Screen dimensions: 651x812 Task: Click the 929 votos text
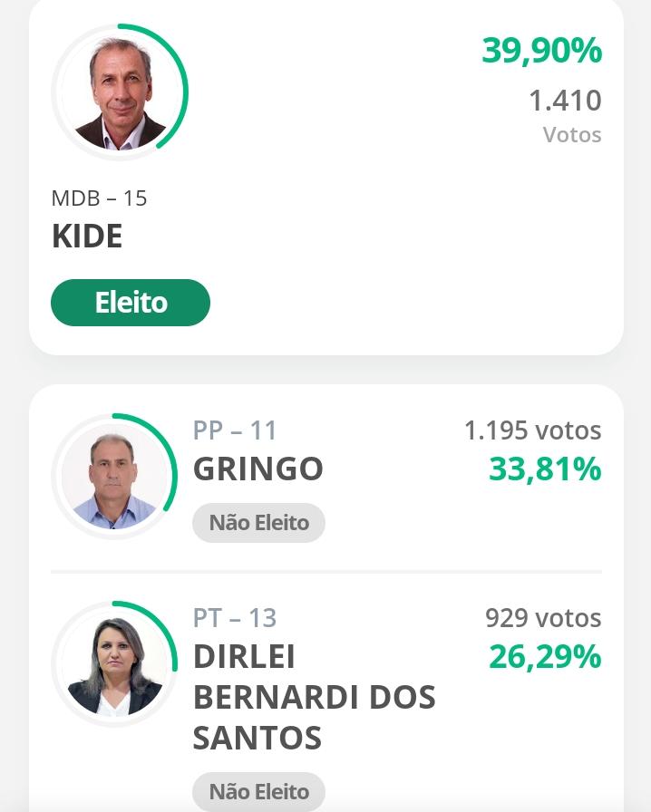[543, 618]
